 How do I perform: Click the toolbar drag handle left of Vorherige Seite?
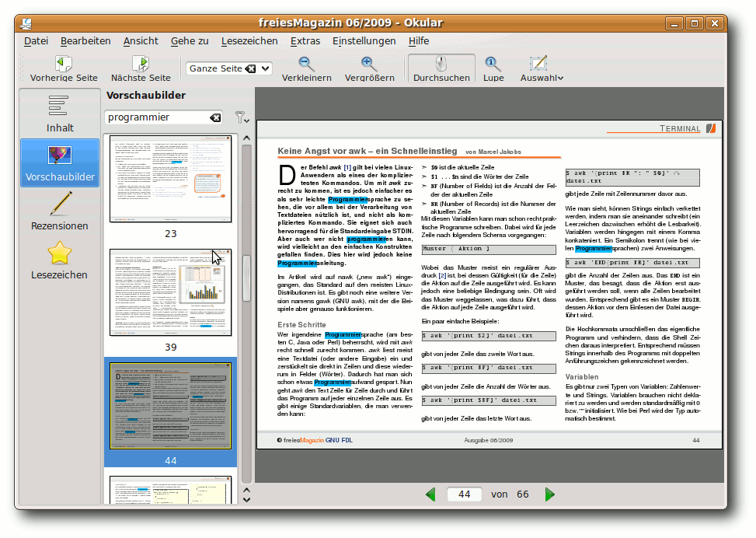pyautogui.click(x=22, y=68)
